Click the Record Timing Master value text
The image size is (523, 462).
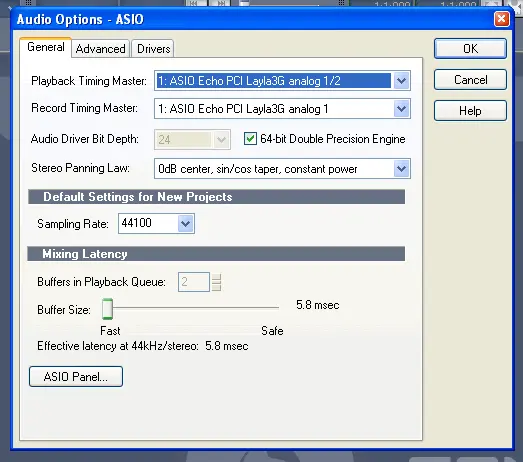(x=243, y=109)
